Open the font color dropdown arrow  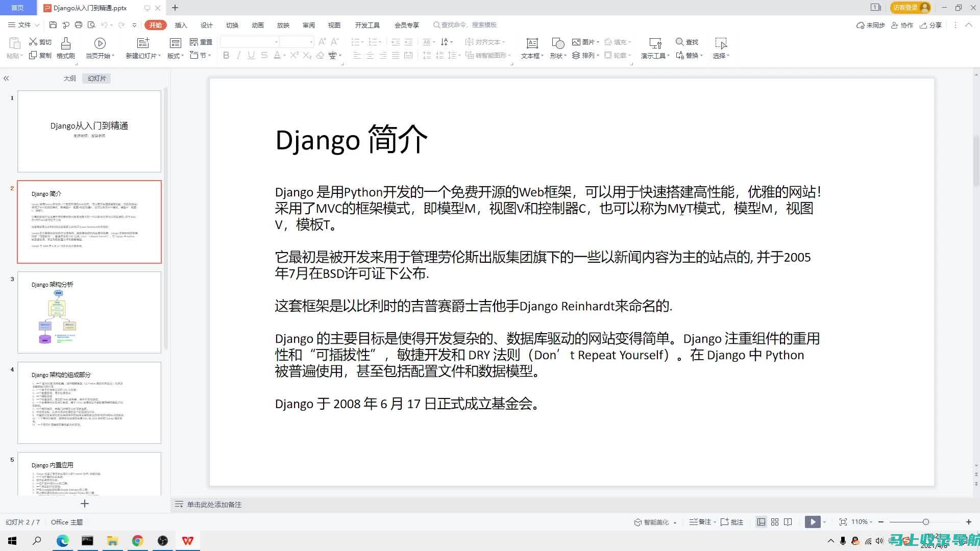tap(284, 56)
